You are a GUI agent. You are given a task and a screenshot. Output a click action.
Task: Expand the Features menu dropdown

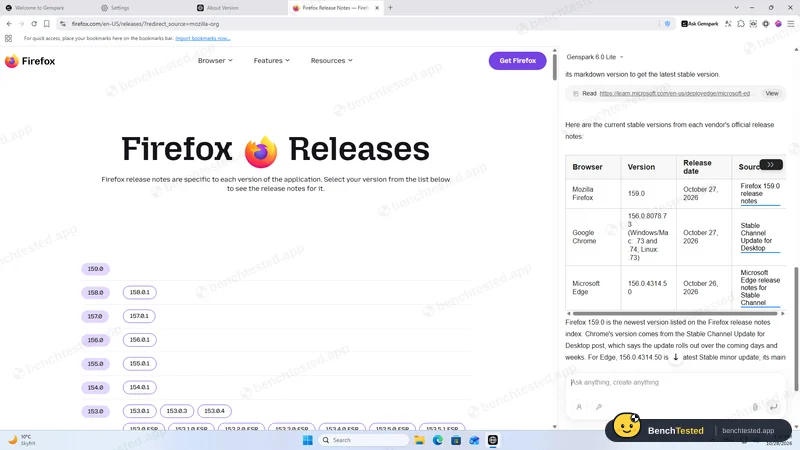point(271,60)
